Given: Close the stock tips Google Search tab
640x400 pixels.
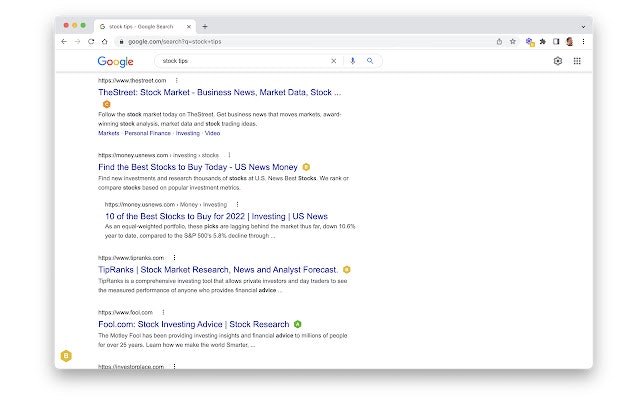Looking at the screenshot, I should [x=189, y=27].
